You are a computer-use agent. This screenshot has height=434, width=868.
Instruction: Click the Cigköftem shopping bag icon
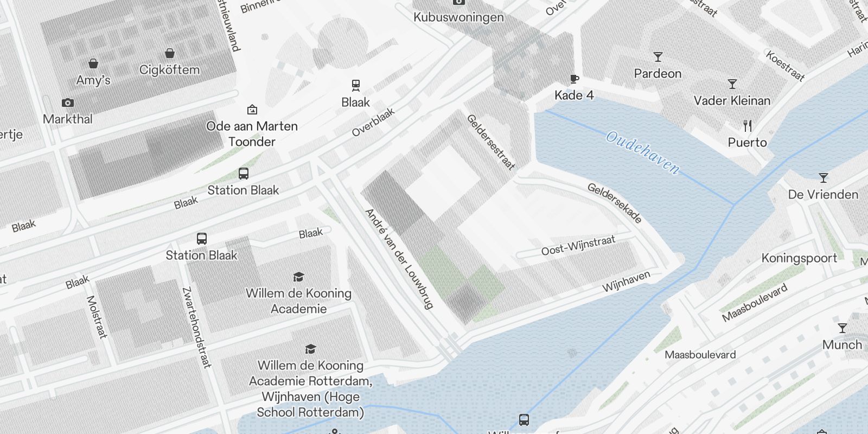click(170, 53)
